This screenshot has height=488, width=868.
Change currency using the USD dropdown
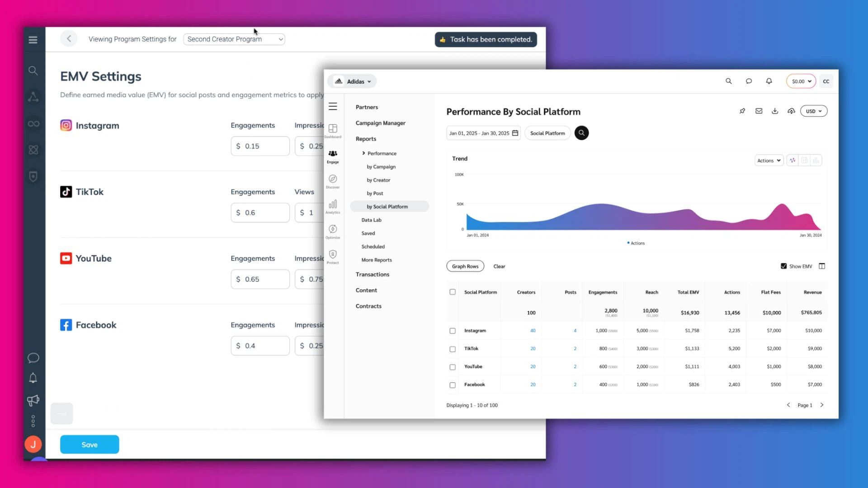click(x=813, y=111)
